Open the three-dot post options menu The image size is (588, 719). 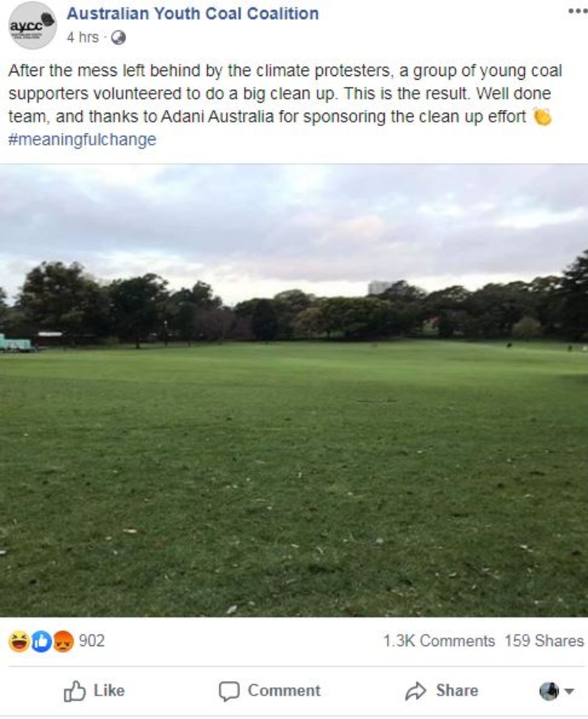[577, 12]
